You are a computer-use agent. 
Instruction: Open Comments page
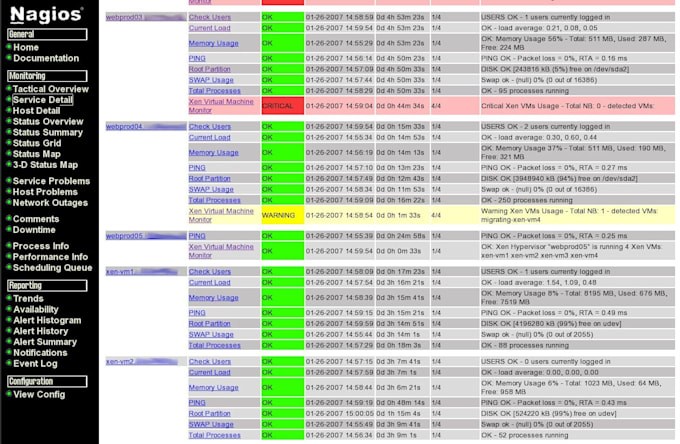tap(36, 219)
